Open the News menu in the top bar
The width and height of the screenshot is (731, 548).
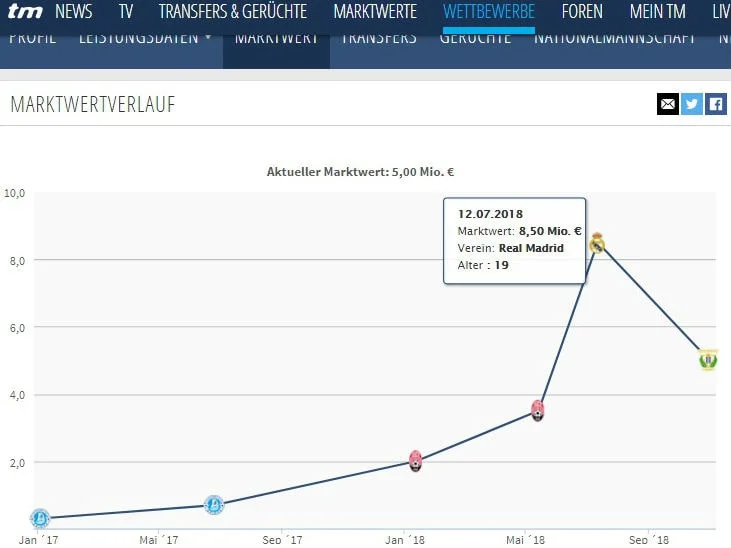(73, 12)
